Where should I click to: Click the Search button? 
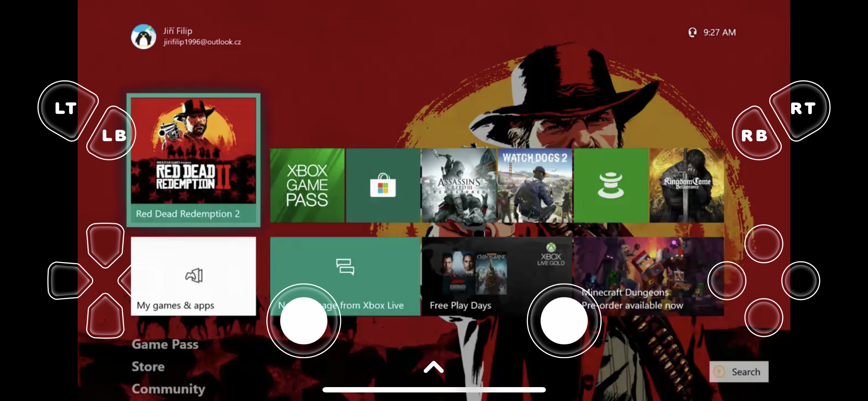pos(739,372)
